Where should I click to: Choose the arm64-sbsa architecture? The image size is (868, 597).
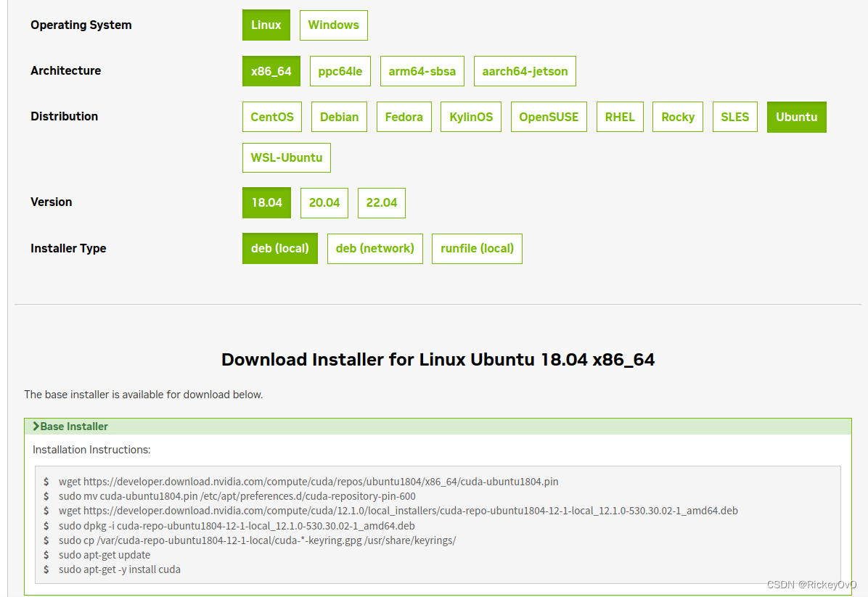tap(422, 71)
